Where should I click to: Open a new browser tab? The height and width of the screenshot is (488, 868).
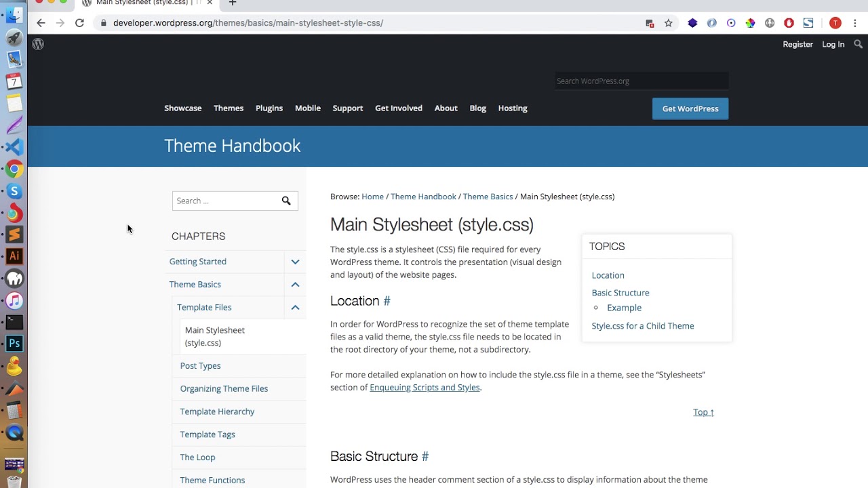coord(233,3)
